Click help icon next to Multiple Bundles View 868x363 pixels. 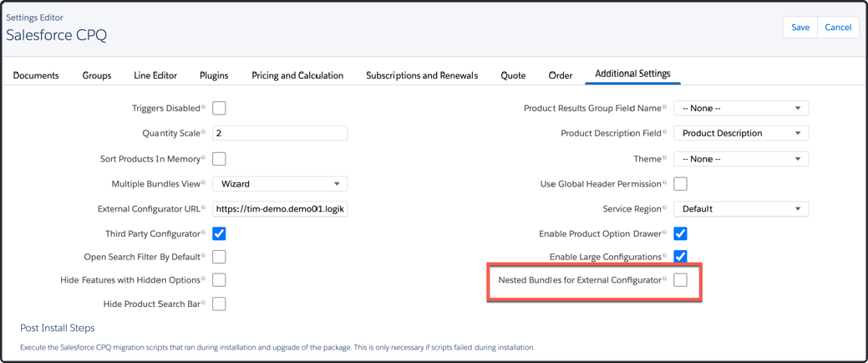pos(203,181)
